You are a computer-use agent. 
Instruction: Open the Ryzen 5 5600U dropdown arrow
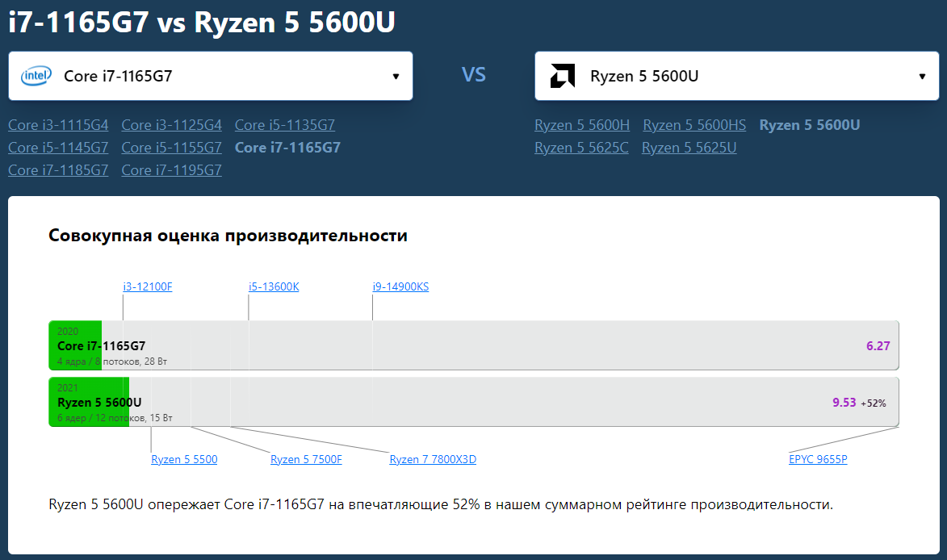click(x=922, y=76)
